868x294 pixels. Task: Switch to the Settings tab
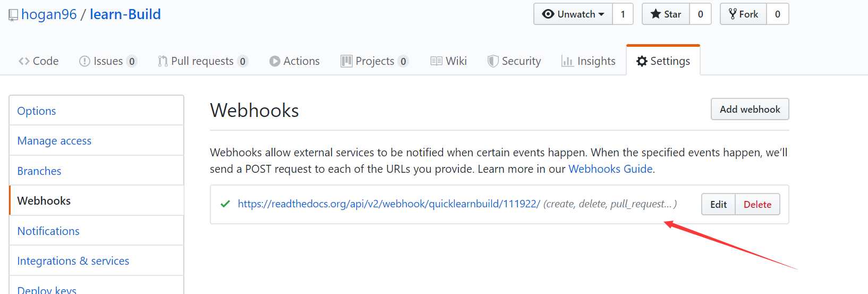point(663,61)
